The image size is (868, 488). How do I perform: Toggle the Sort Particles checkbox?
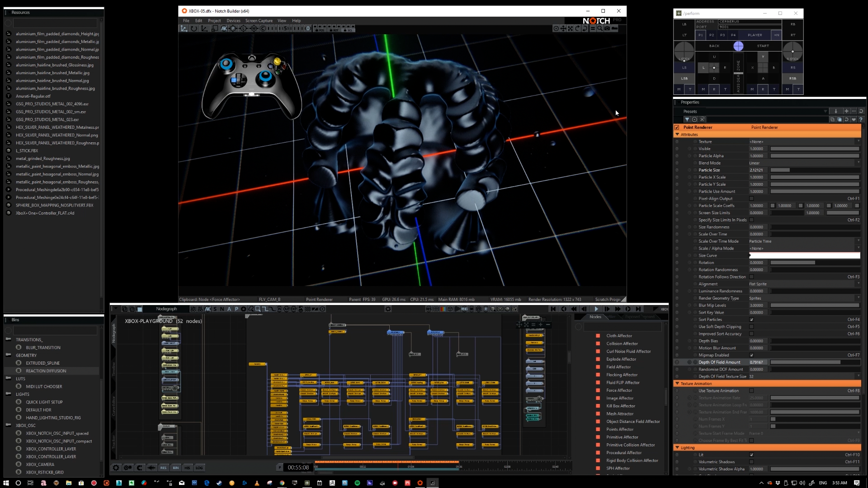[x=751, y=319]
